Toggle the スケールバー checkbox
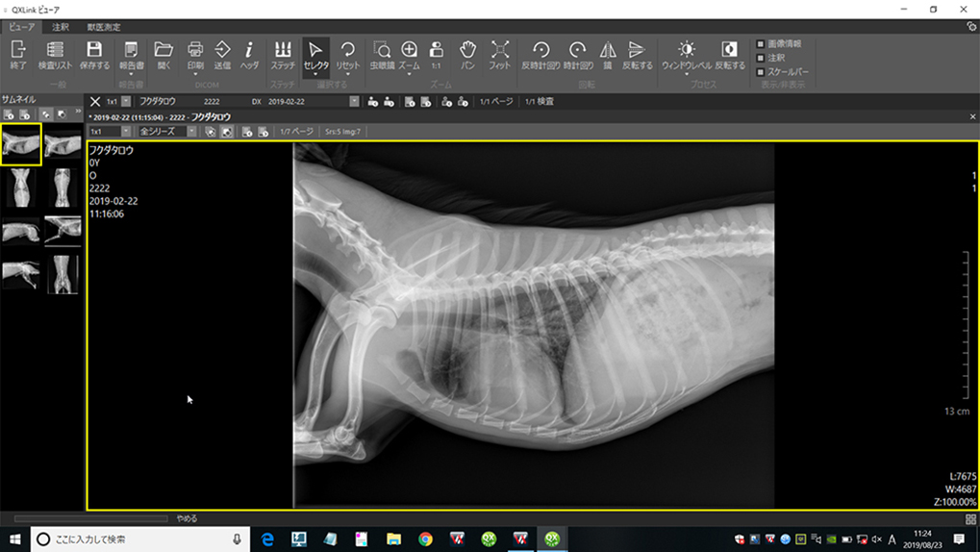Viewport: 980px width, 552px height. pos(761,72)
